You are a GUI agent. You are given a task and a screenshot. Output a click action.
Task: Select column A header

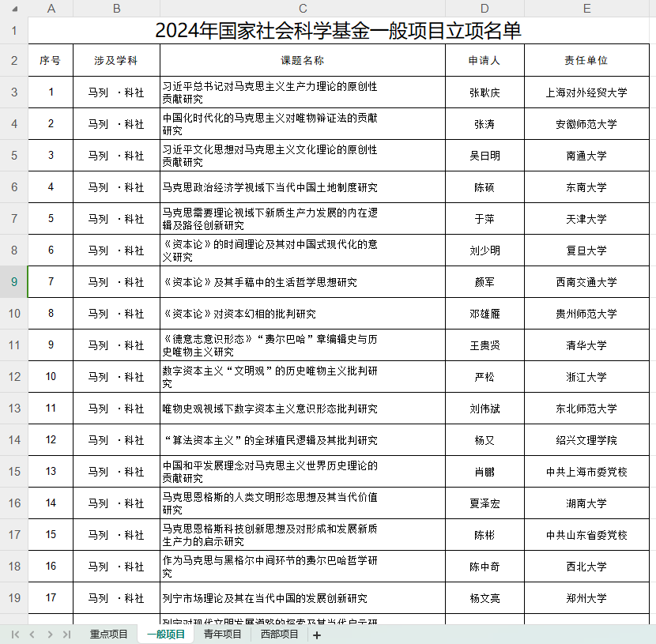point(51,9)
